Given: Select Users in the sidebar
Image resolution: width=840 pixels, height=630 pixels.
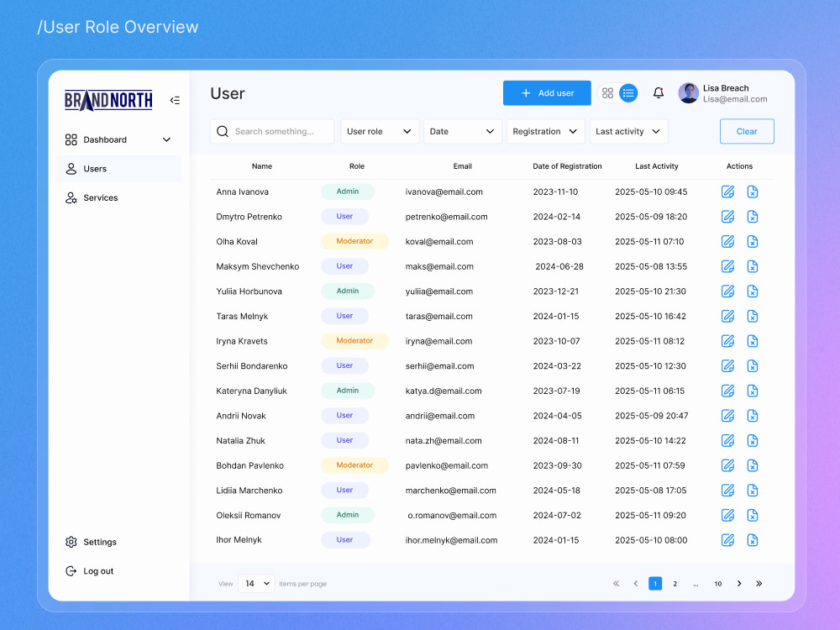Looking at the screenshot, I should coord(118,169).
